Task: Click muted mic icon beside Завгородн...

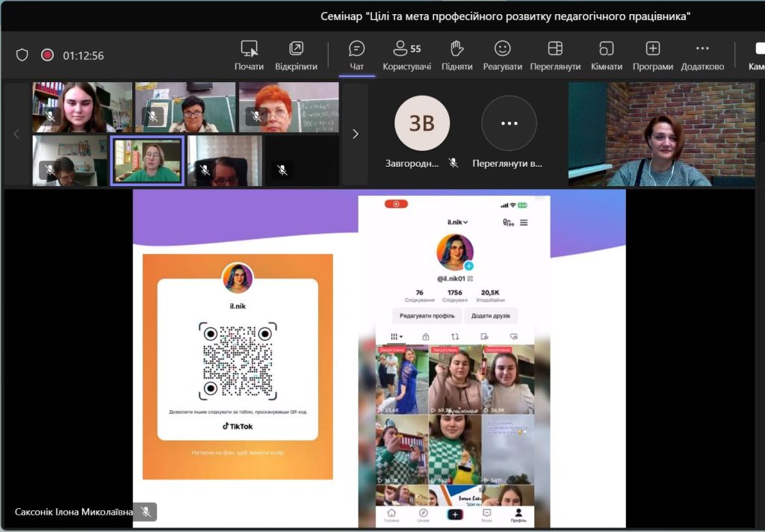Action: click(453, 163)
